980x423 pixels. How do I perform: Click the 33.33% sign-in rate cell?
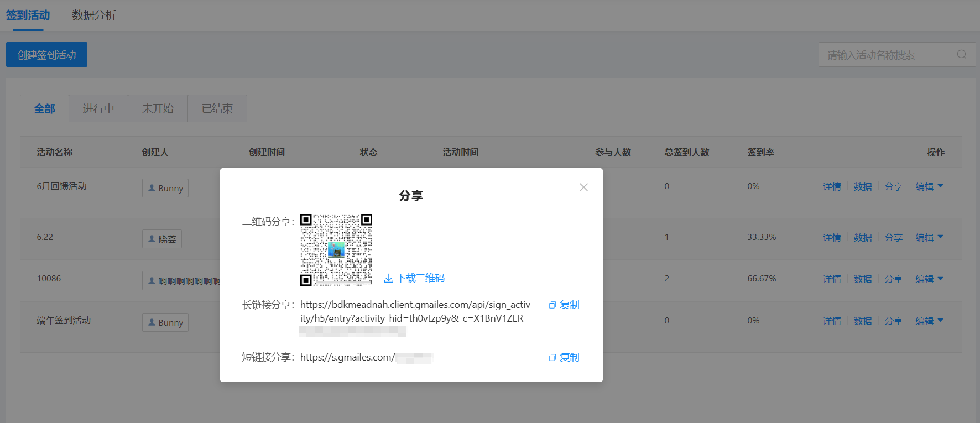pyautogui.click(x=762, y=237)
